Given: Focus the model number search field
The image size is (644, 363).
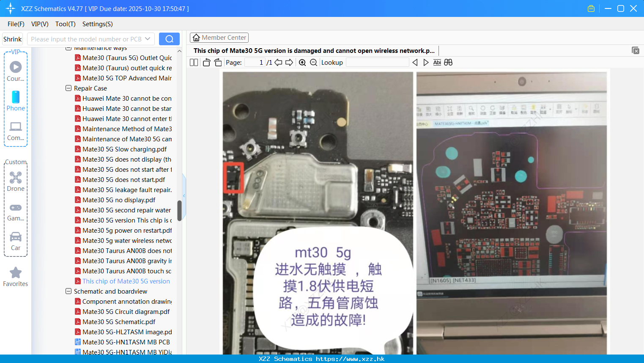Looking at the screenshot, I should tap(86, 39).
